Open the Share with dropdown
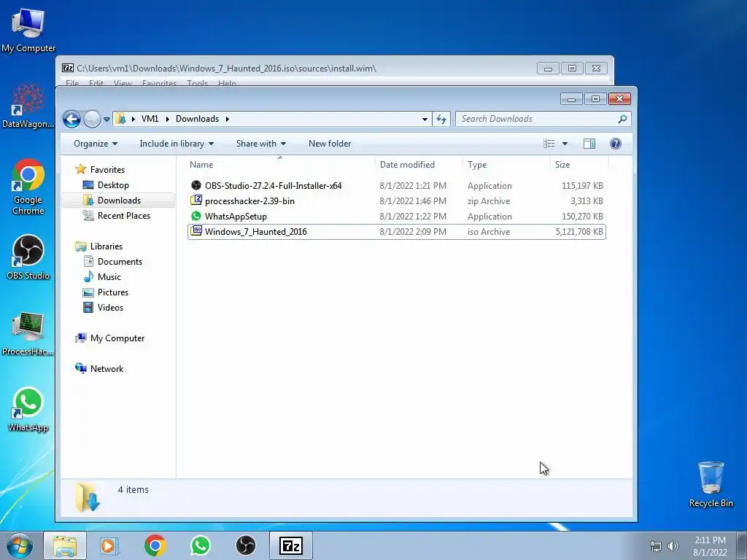The height and width of the screenshot is (560, 747). coord(260,144)
